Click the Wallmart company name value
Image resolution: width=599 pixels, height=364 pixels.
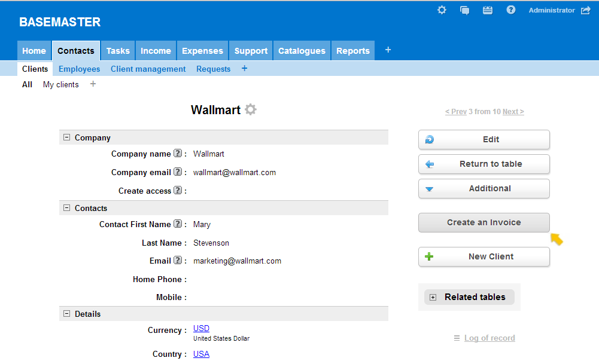coord(209,154)
